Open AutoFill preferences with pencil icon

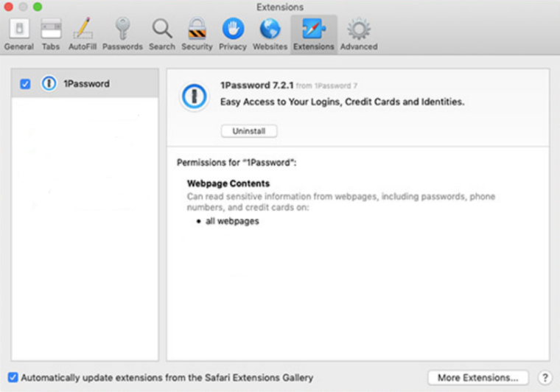83,35
